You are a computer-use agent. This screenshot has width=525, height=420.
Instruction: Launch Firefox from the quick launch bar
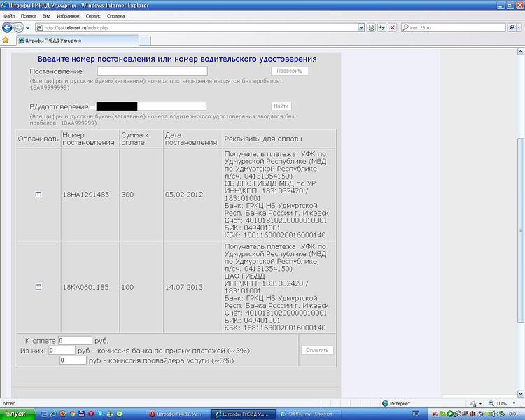[x=64, y=414]
